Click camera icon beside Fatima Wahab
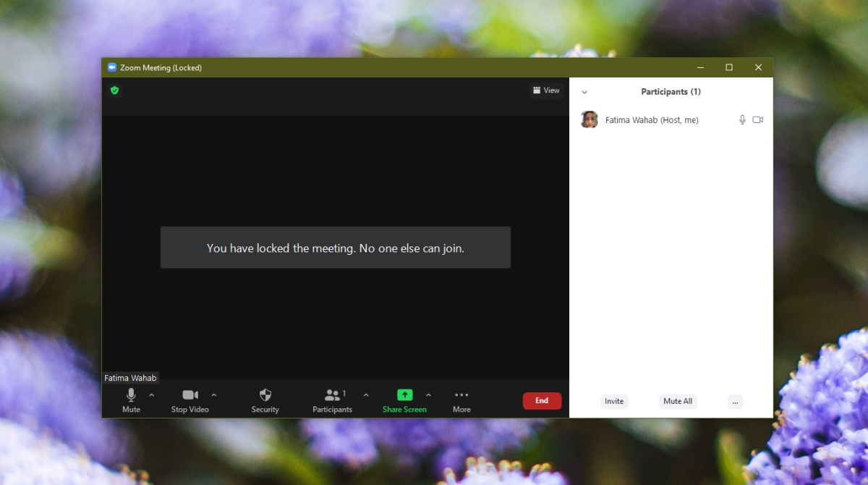 coord(758,120)
